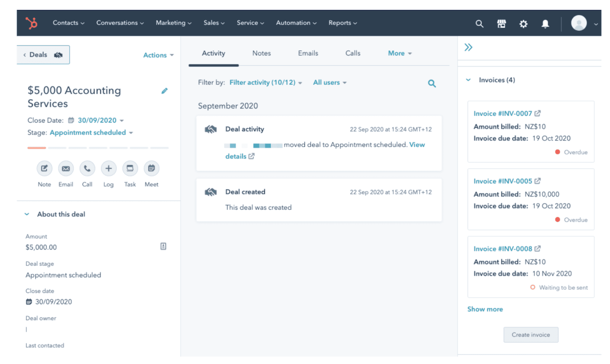Switch to the Notes tab
The width and height of the screenshot is (610, 364).
click(x=262, y=53)
